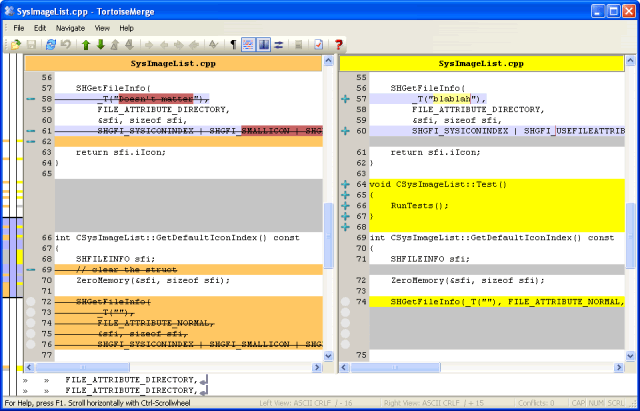This screenshot has height=411, width=640.
Task: Jump to previous difference with green up arrow
Action: pos(86,45)
